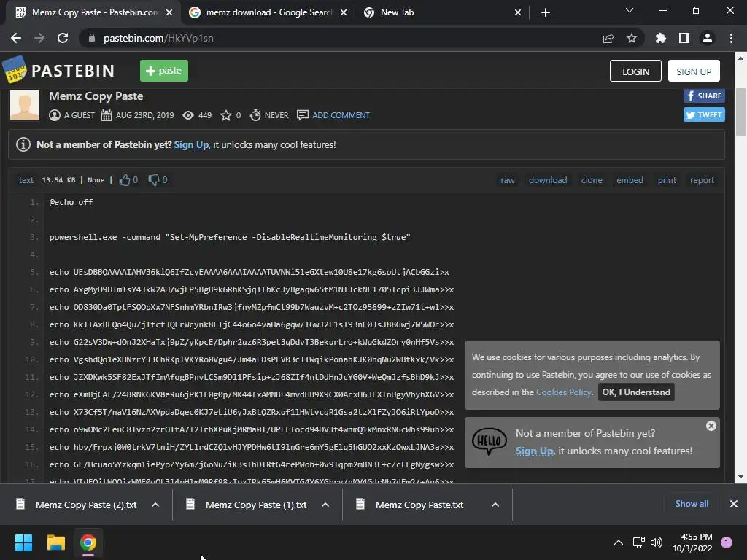The width and height of the screenshot is (747, 560).
Task: Open the network tray icon
Action: (638, 542)
